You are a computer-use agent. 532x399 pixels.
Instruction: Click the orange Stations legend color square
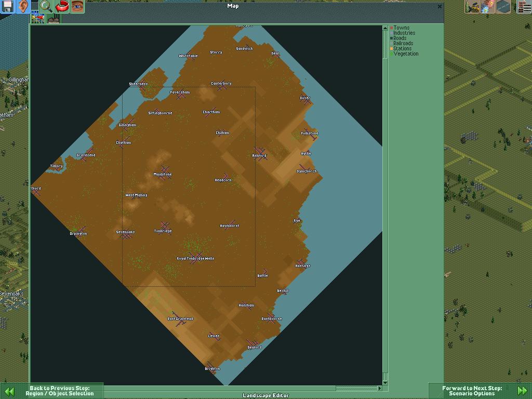(x=392, y=48)
